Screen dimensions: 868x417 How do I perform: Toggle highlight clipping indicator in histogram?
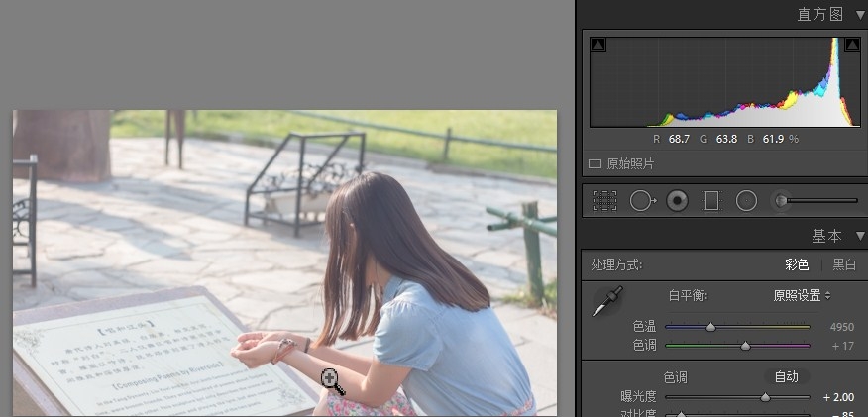click(x=851, y=45)
